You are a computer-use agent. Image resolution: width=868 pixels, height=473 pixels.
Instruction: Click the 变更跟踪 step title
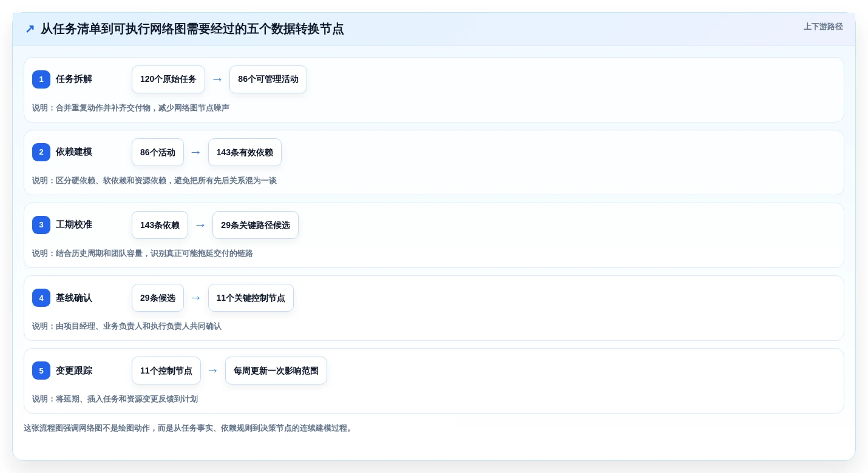[74, 371]
